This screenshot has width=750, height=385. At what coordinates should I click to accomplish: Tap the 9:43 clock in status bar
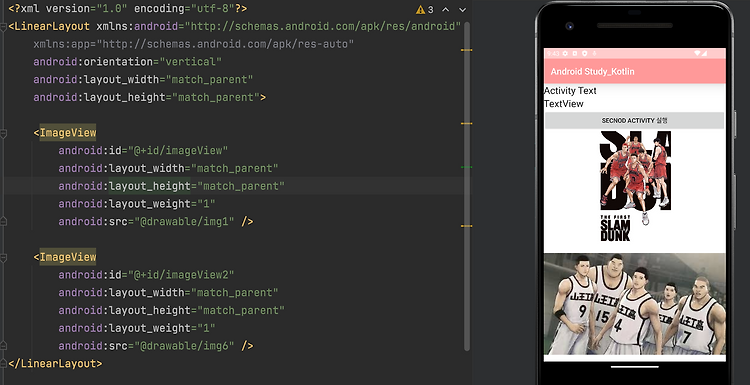[552, 54]
